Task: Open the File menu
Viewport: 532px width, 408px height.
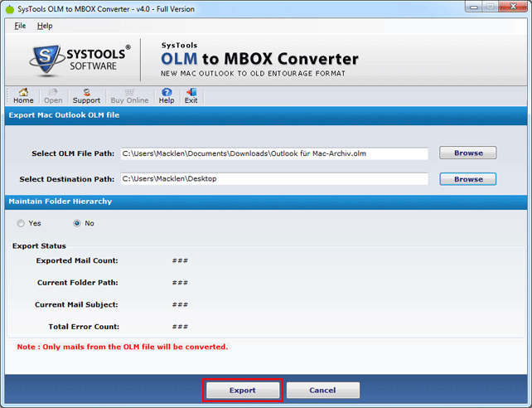Action: tap(20, 26)
